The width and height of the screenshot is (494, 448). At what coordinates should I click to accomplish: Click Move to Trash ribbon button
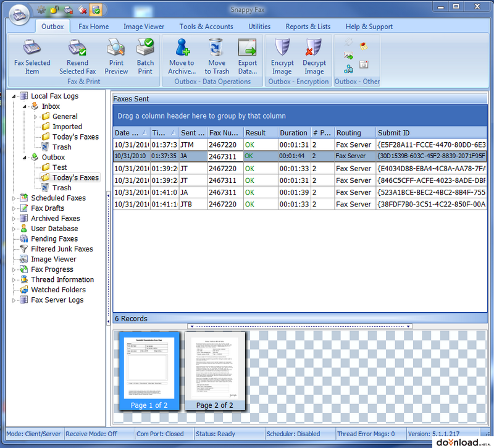[x=217, y=56]
